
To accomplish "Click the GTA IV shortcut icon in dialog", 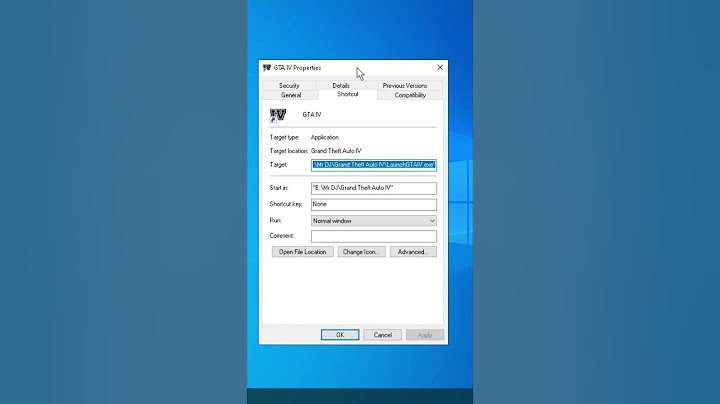I will pos(278,115).
